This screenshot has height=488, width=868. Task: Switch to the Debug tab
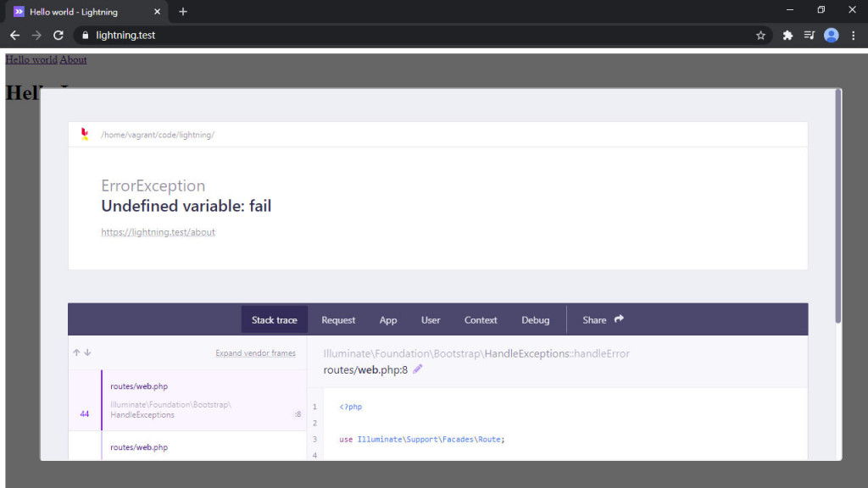tap(536, 319)
